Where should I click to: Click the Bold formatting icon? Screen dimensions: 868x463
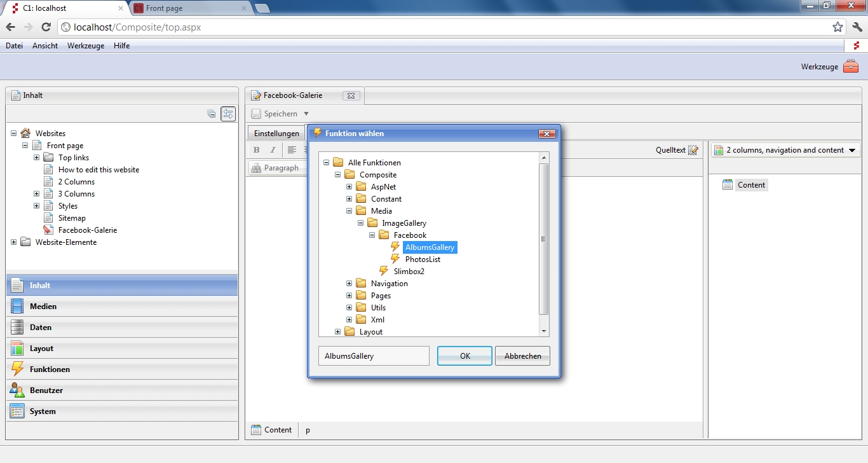pyautogui.click(x=257, y=150)
